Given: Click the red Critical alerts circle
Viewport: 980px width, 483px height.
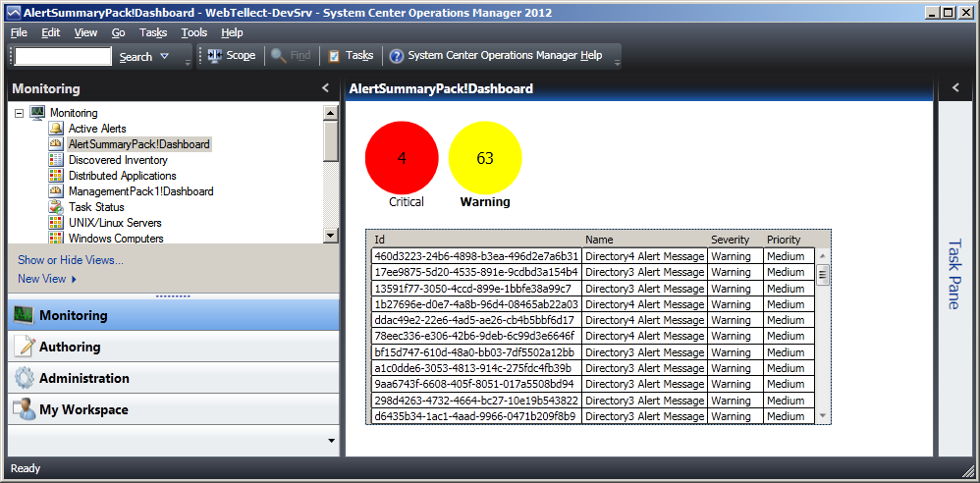Looking at the screenshot, I should click(x=402, y=158).
